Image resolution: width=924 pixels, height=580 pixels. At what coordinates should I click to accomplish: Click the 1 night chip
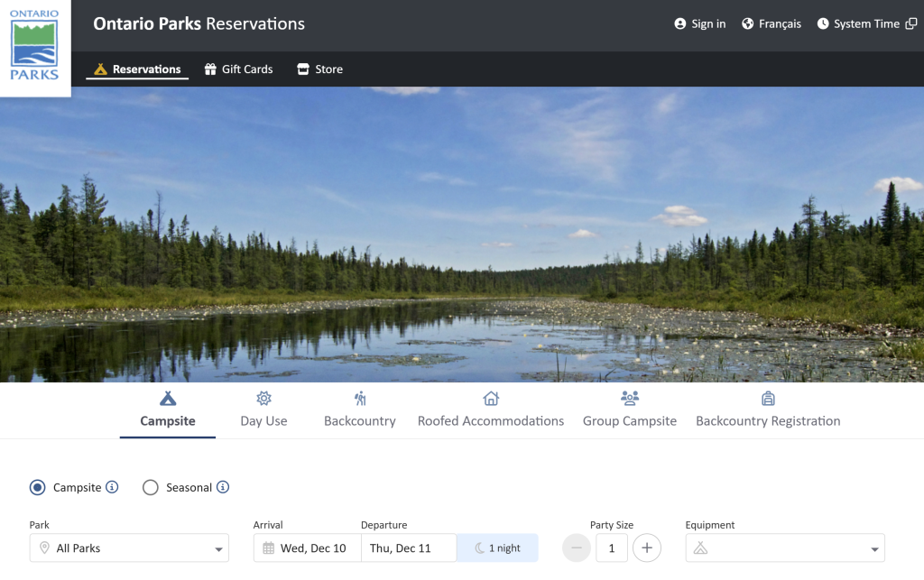pyautogui.click(x=497, y=548)
